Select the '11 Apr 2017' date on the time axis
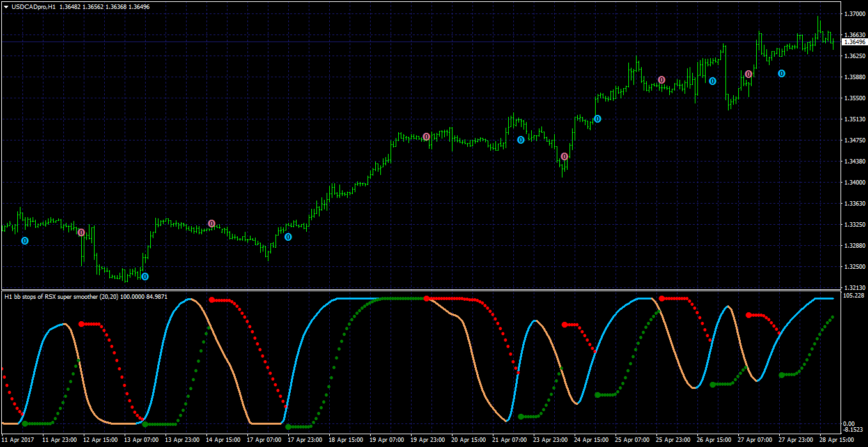The height and width of the screenshot is (447, 868). [x=19, y=440]
